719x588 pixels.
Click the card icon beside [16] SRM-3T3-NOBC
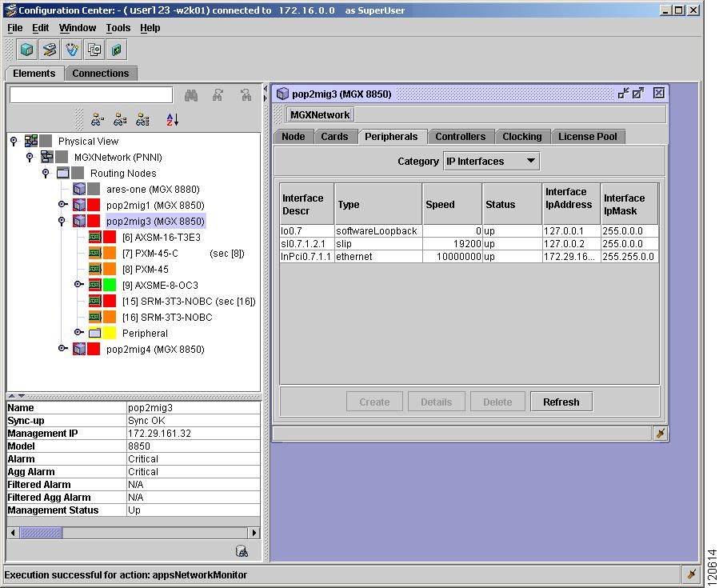(95, 317)
